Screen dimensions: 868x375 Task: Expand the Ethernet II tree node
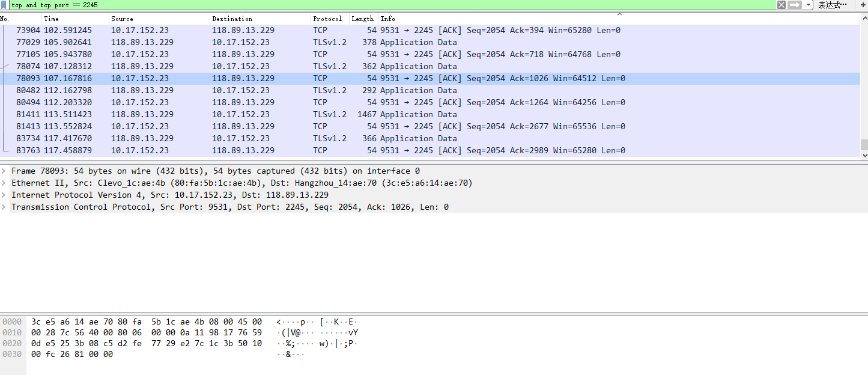[5, 183]
